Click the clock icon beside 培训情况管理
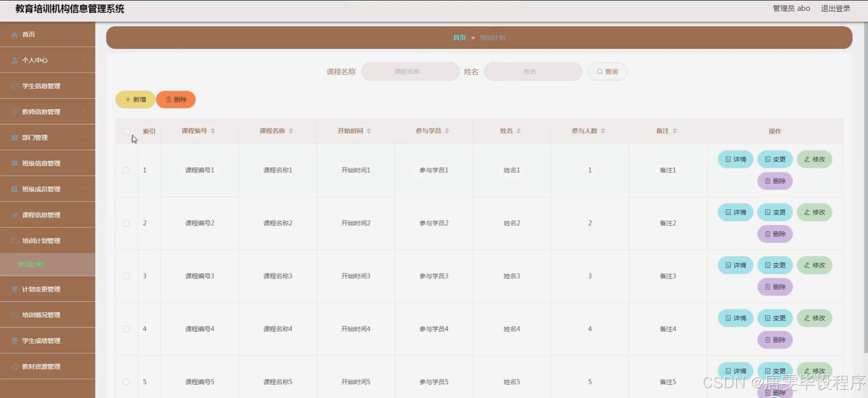868x398 pixels. click(x=14, y=315)
